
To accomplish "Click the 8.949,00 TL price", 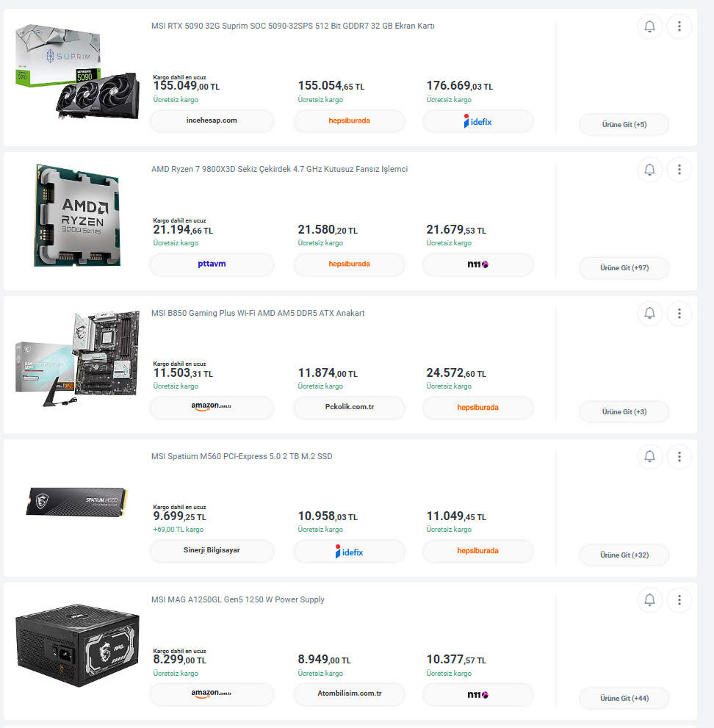I will click(x=325, y=660).
